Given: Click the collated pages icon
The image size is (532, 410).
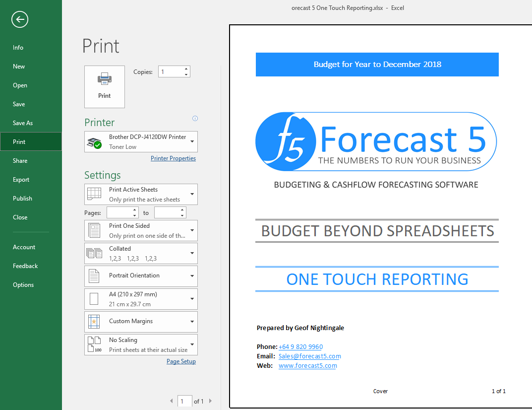Looking at the screenshot, I should pyautogui.click(x=94, y=253).
